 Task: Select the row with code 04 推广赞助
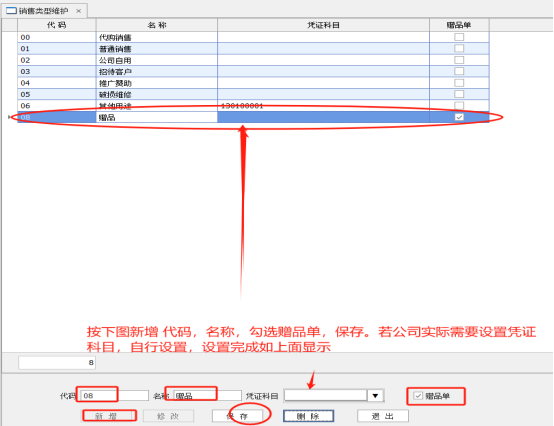point(253,83)
